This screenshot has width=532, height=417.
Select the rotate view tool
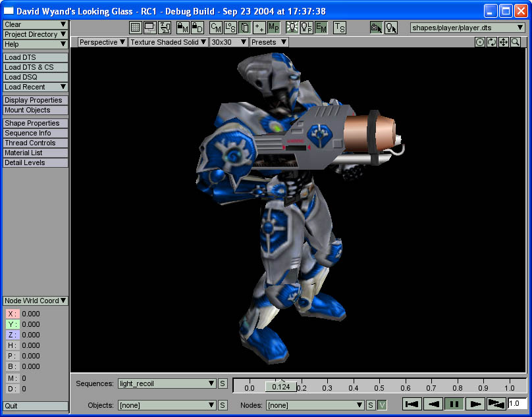point(492,42)
